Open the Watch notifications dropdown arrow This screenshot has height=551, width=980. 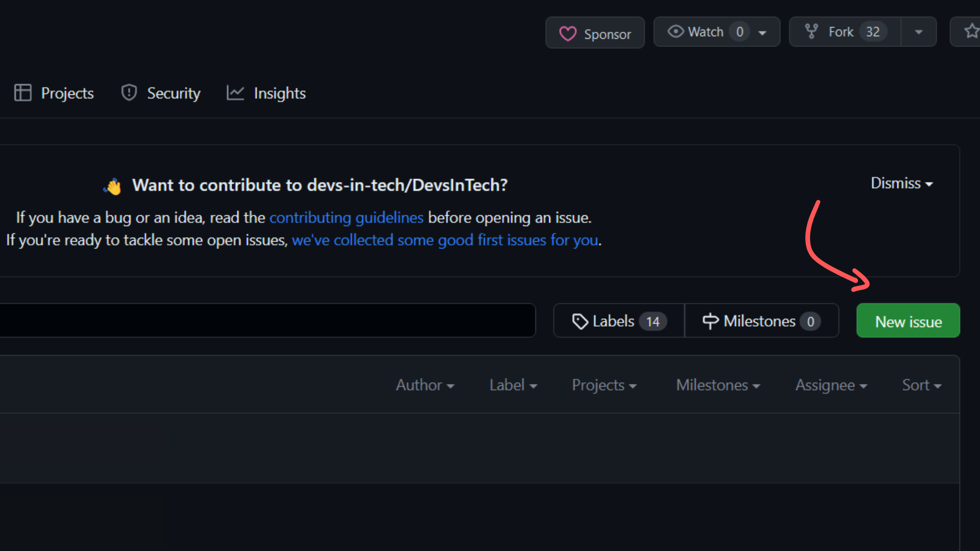[763, 33]
